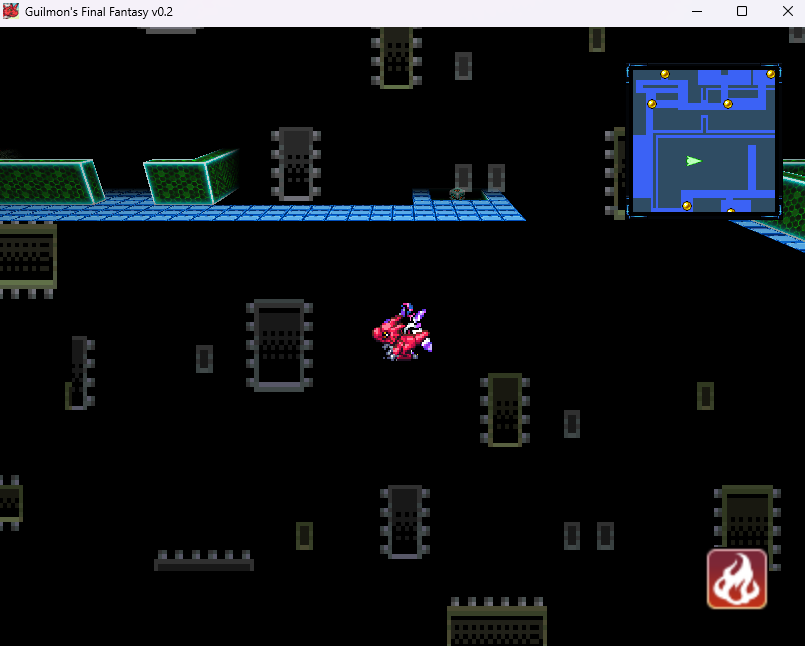
Task: Activate the red fire skill icon
Action: [737, 579]
